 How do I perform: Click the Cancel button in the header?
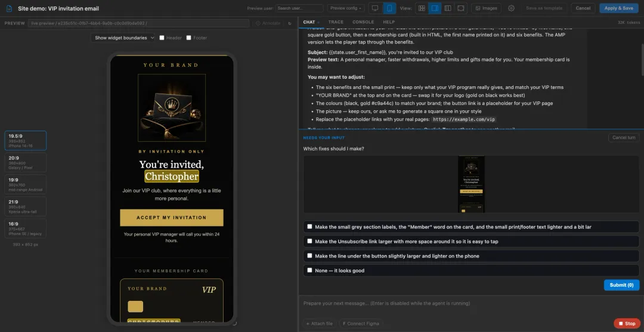point(583,8)
